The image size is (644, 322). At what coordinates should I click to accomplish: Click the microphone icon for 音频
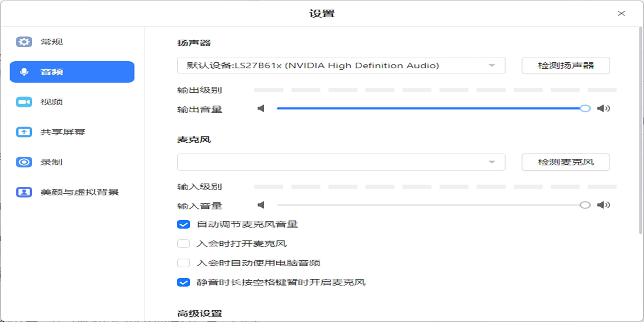(x=24, y=72)
